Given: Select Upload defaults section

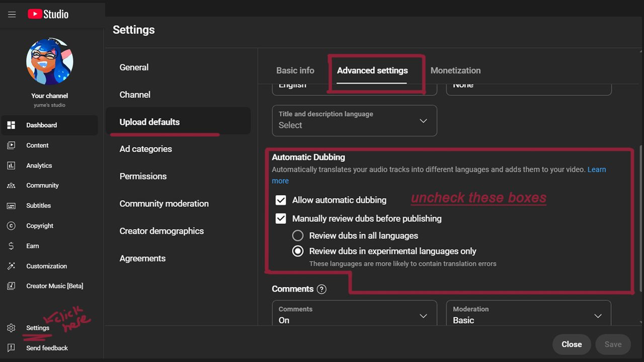Looking at the screenshot, I should (179, 122).
